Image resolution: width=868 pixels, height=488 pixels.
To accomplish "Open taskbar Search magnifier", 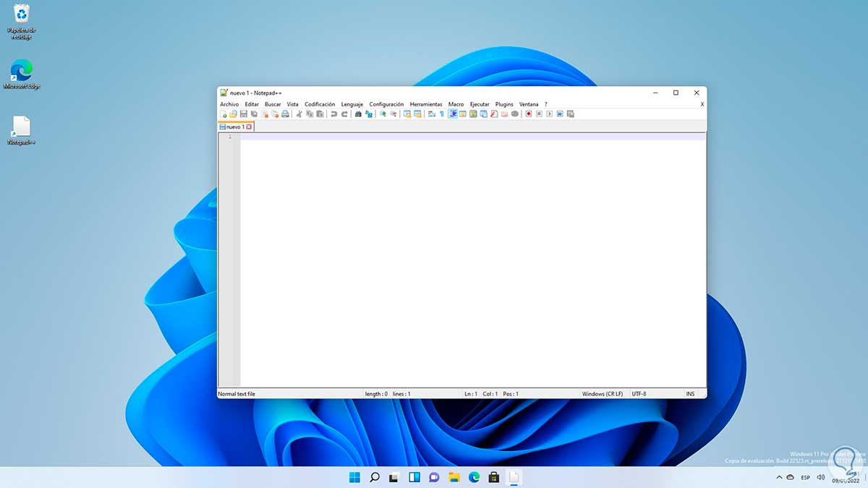I will 375,477.
